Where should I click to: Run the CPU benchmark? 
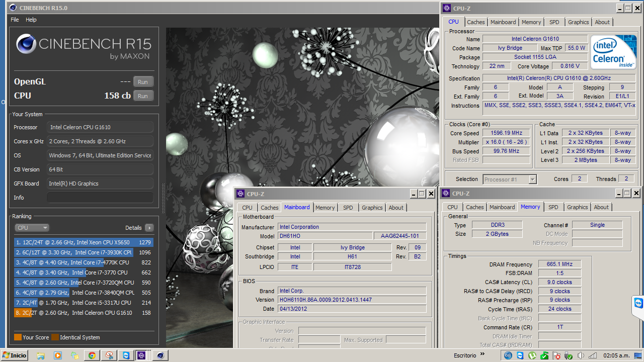(x=143, y=96)
